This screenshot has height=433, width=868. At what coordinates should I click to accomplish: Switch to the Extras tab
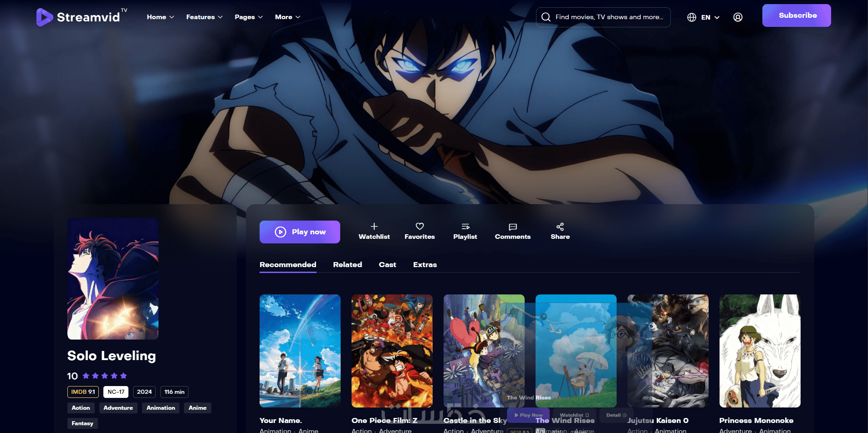click(425, 265)
